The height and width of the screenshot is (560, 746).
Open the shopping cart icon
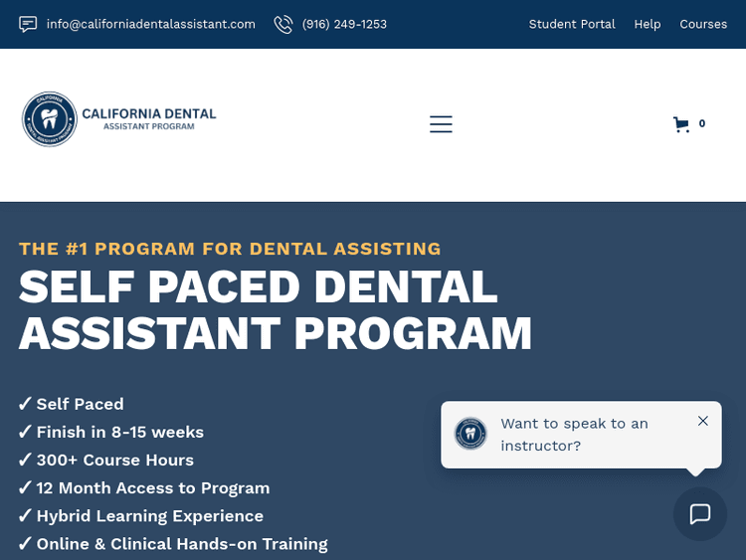681,124
